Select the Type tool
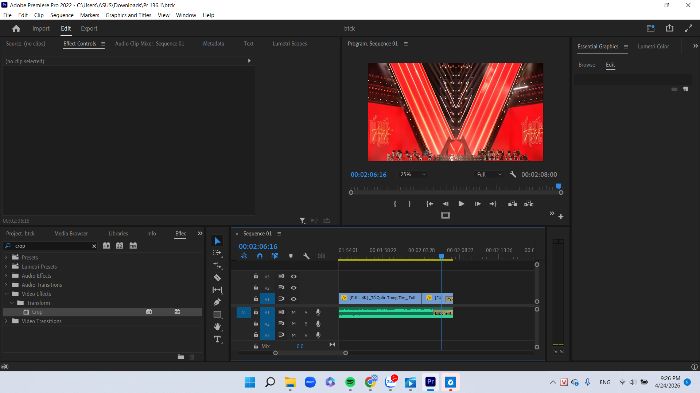This screenshot has width=700, height=393. (217, 339)
